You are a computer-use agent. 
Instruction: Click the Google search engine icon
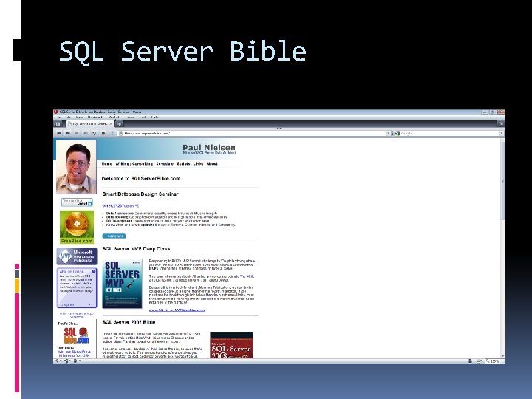tap(398, 133)
